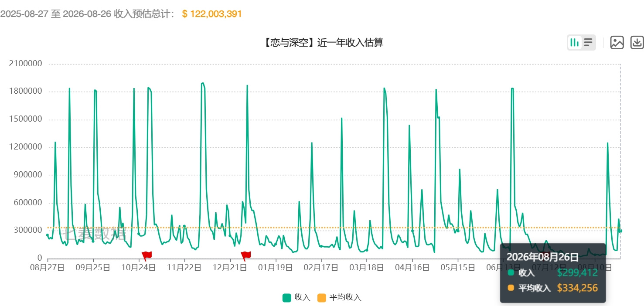644x306 pixels.
Task: Click x-axis label 09月25日
Action: (93, 268)
